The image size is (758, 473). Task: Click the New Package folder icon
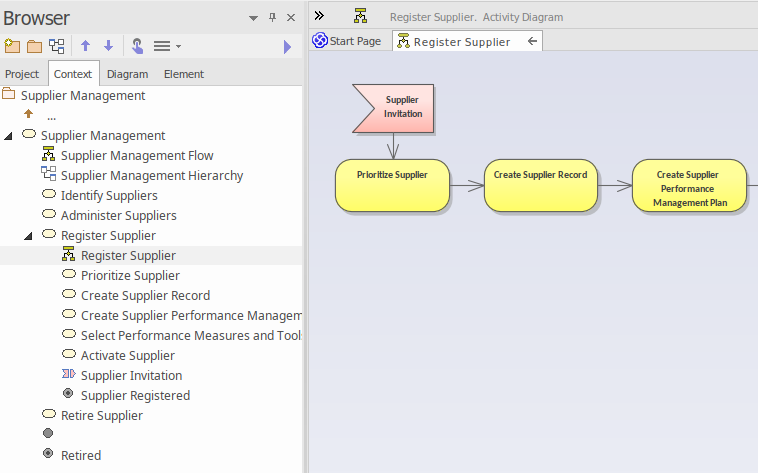34,46
